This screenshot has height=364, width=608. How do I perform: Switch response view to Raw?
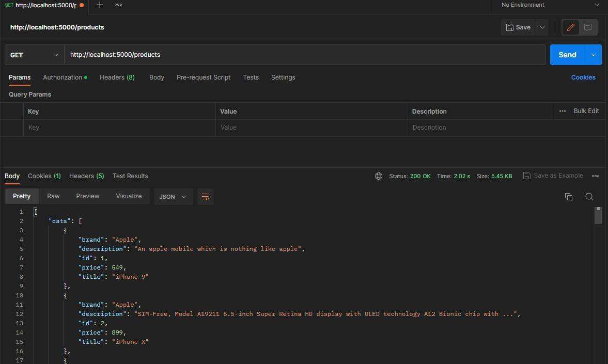pyautogui.click(x=53, y=196)
